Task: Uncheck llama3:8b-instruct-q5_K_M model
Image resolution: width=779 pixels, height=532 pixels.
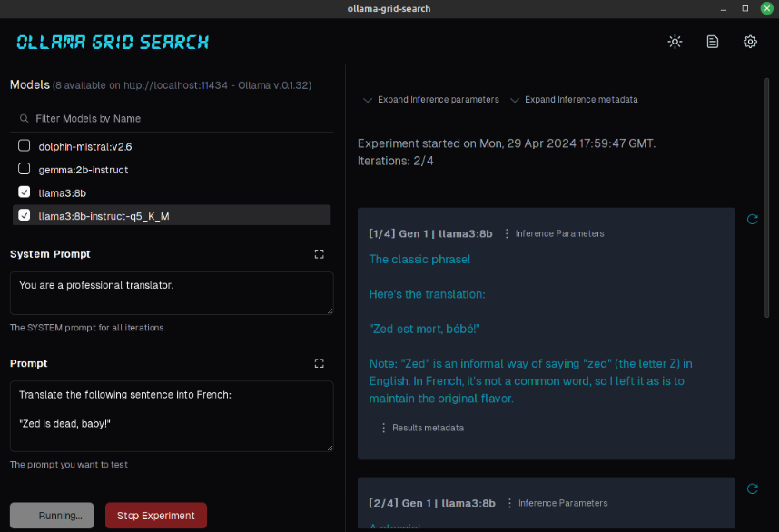Action: 24,215
